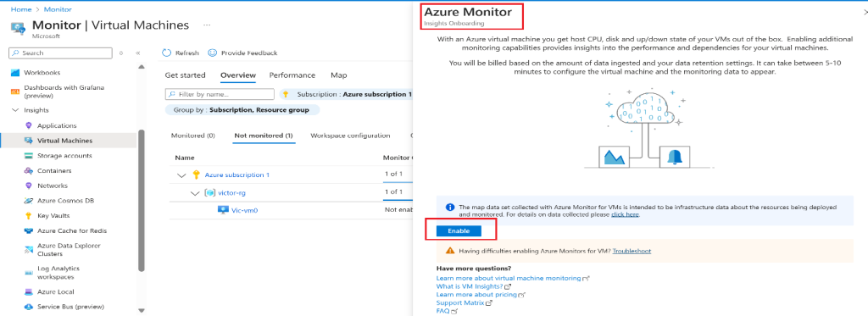The image size is (868, 316).
Task: Click the Enable button
Action: coord(459,230)
